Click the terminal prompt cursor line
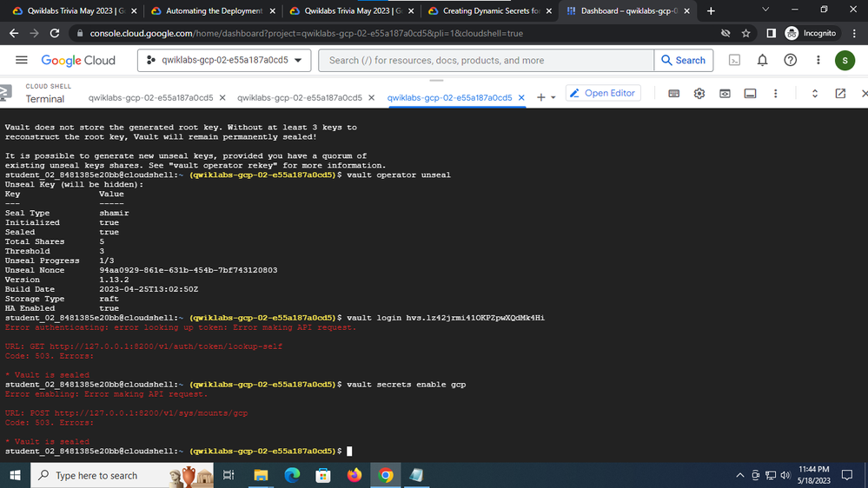 pyautogui.click(x=178, y=451)
